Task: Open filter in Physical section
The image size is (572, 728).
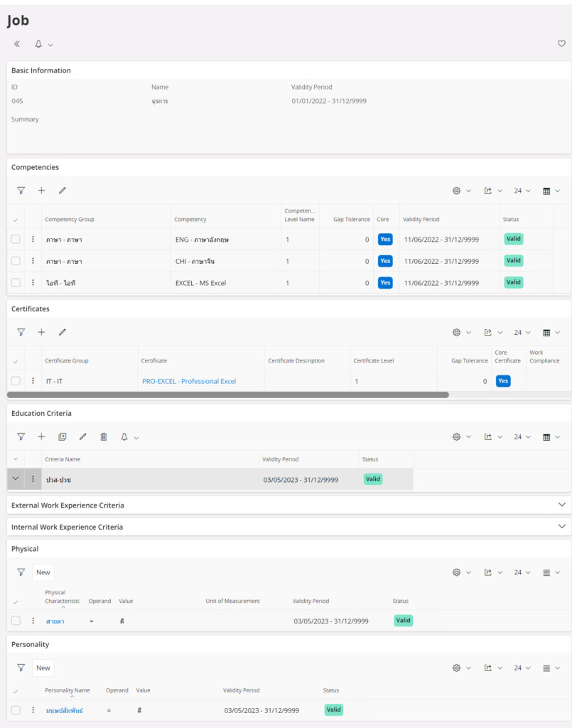Action: pyautogui.click(x=21, y=572)
